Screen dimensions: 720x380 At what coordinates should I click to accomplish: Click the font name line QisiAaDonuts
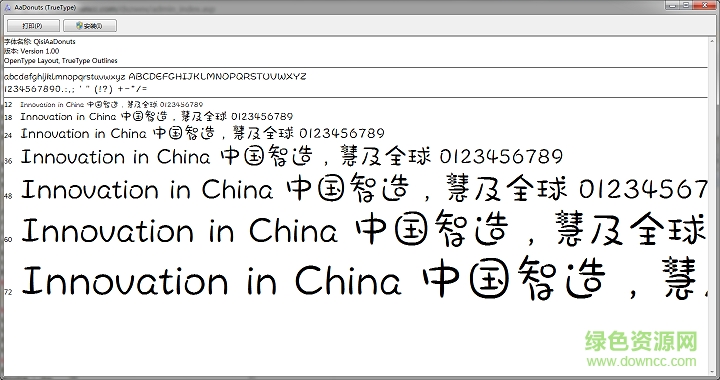coord(40,41)
